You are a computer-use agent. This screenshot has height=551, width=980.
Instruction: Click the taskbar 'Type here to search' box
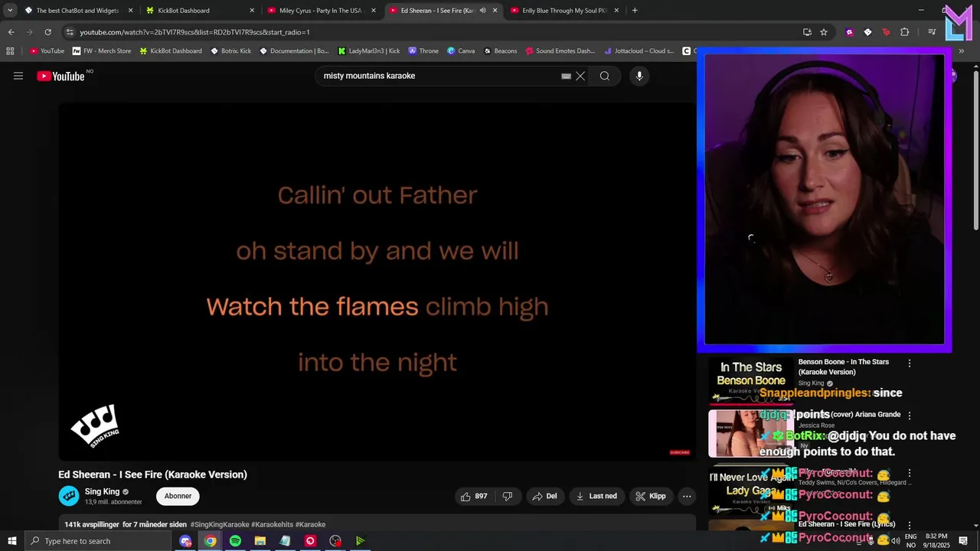98,541
